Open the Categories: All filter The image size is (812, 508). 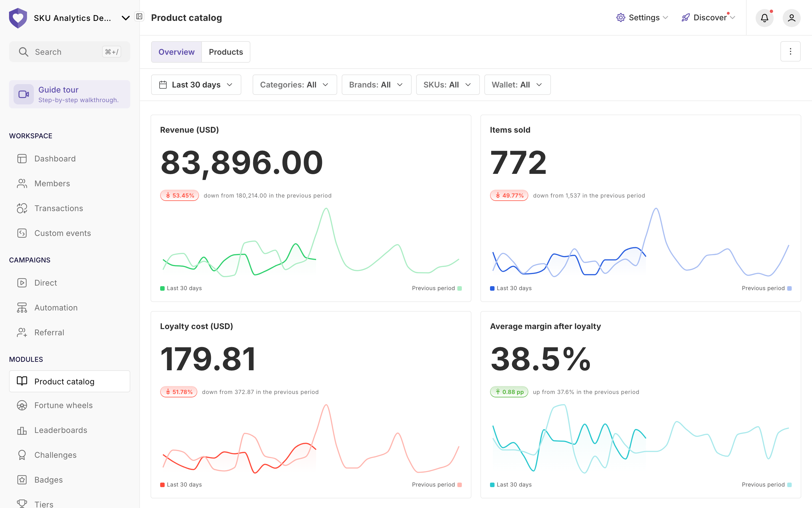point(295,85)
